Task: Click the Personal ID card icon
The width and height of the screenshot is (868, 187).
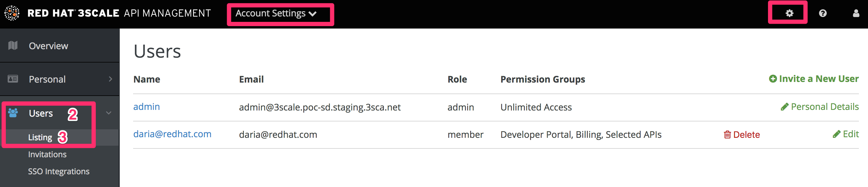Action: [13, 79]
